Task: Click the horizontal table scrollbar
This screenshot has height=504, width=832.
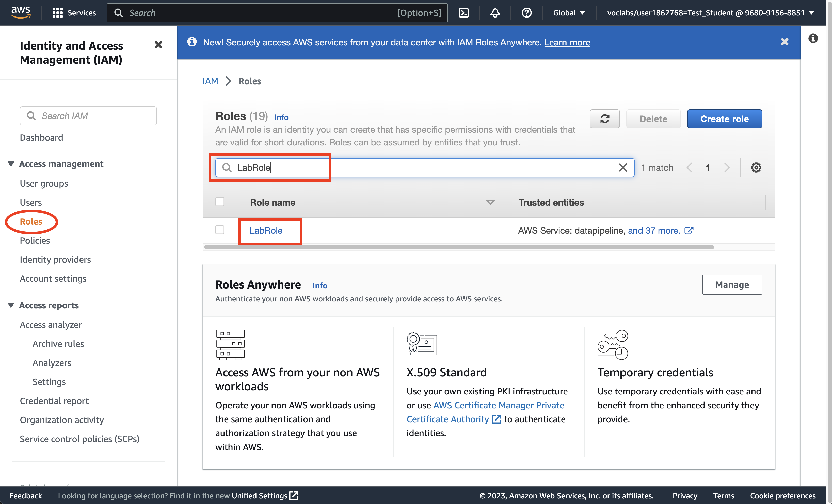Action: (x=459, y=247)
